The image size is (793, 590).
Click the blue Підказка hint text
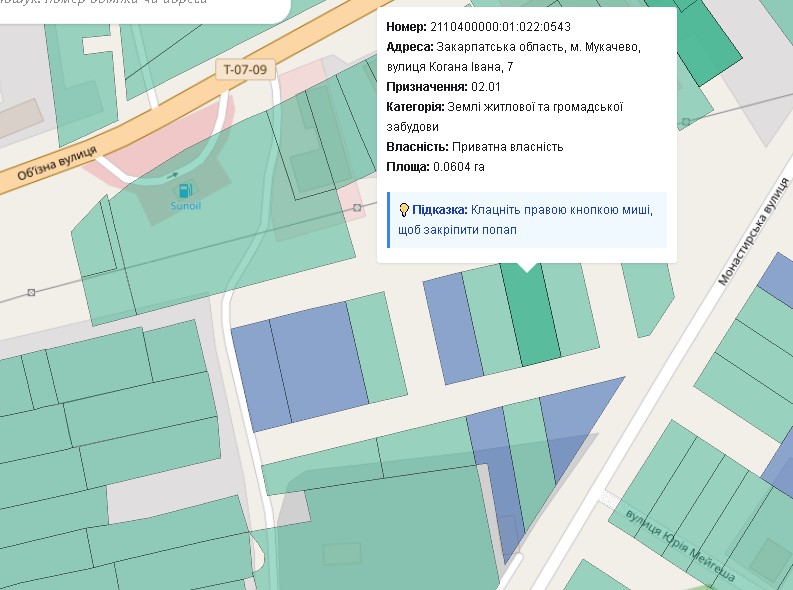coord(440,210)
